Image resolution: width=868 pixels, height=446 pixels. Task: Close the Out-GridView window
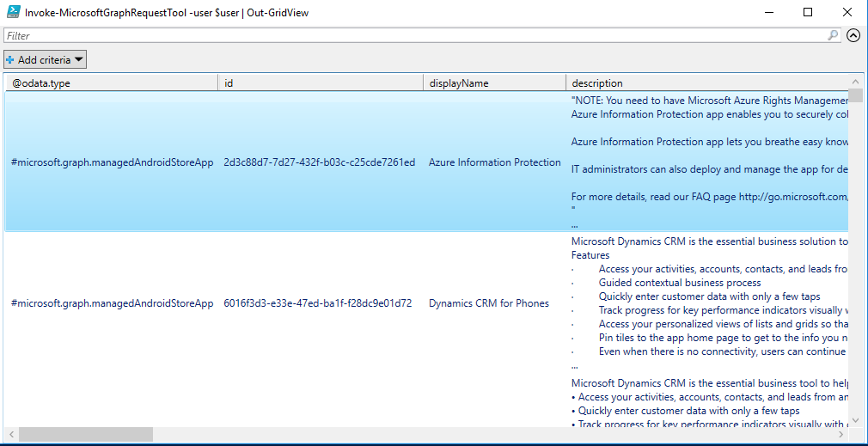coord(847,12)
